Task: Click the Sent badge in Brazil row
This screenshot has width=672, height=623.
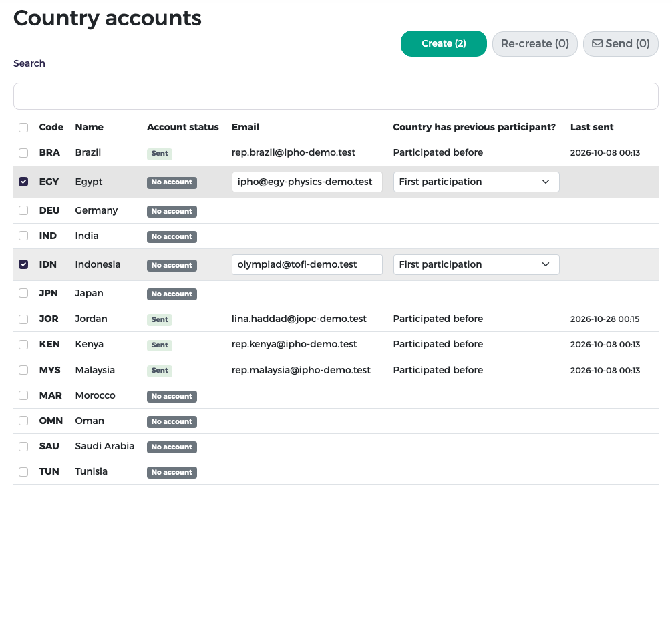Action: (160, 154)
